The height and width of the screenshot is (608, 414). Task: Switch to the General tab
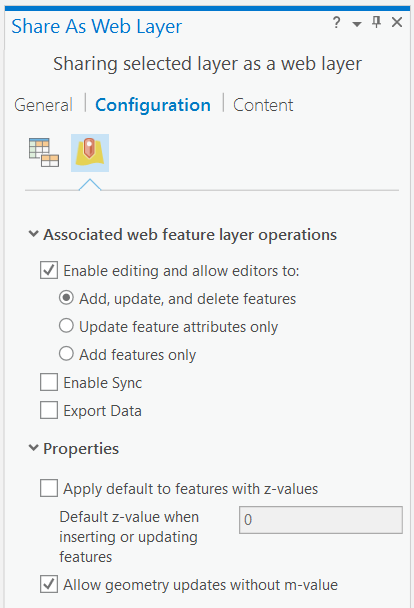tap(43, 105)
